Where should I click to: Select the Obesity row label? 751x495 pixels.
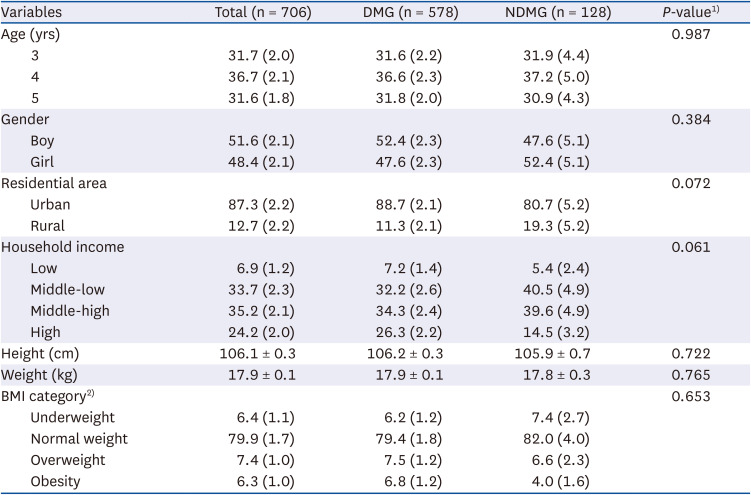57,480
